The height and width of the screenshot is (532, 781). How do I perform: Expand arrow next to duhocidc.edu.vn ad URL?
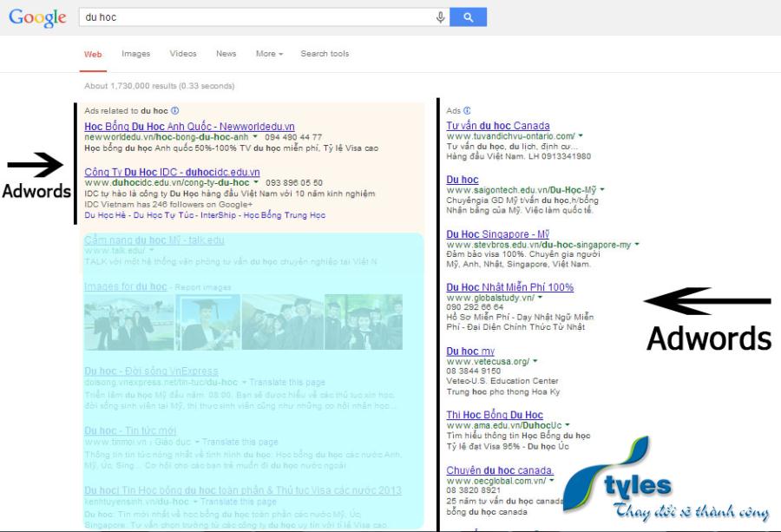tap(256, 181)
